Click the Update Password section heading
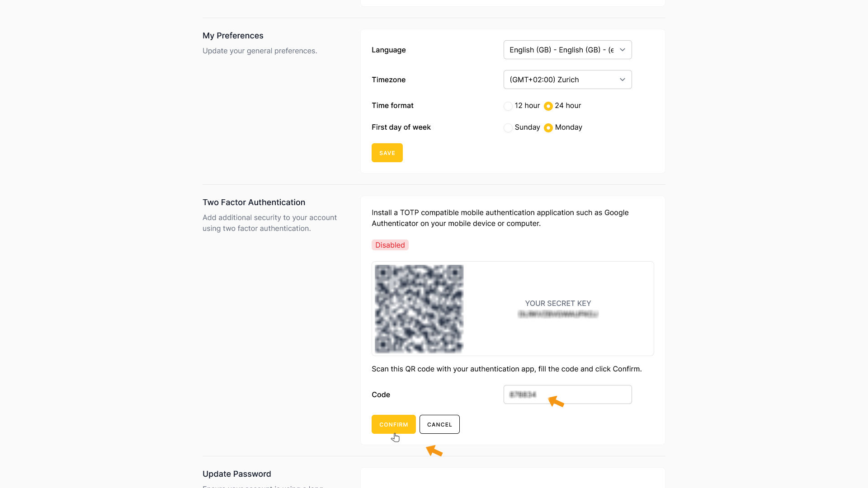 point(236,474)
